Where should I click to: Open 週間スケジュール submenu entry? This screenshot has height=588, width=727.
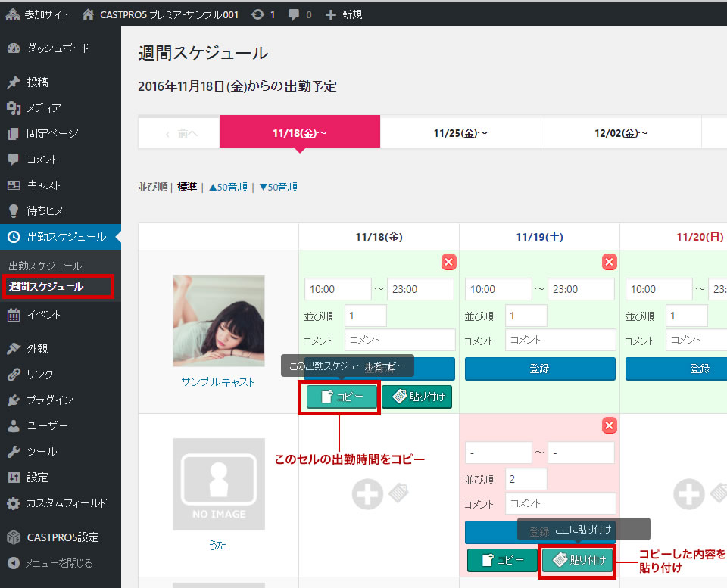(46, 286)
